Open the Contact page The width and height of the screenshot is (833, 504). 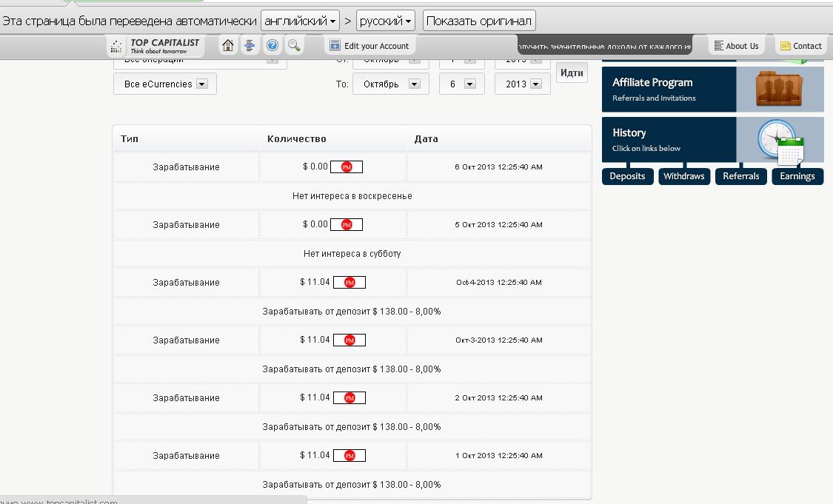pos(800,46)
